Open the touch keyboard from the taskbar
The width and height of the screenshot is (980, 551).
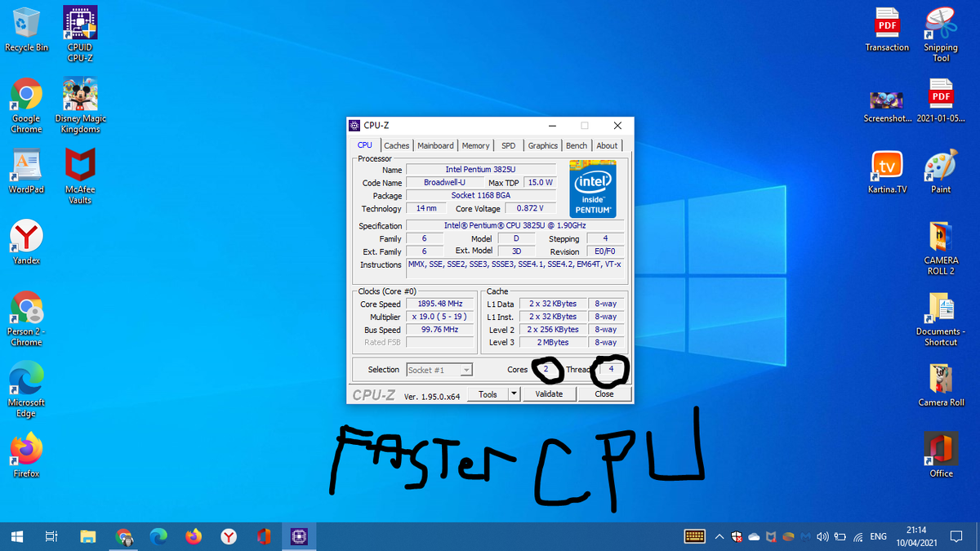694,536
